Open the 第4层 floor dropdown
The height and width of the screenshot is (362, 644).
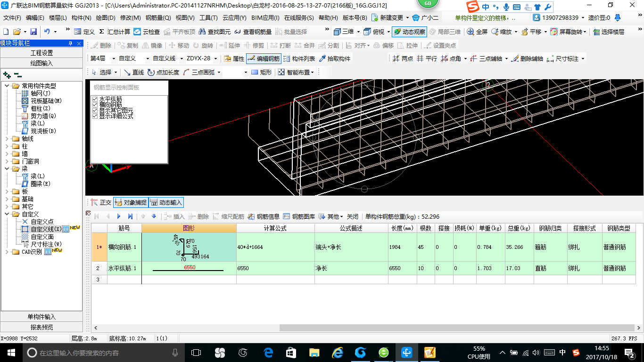113,59
